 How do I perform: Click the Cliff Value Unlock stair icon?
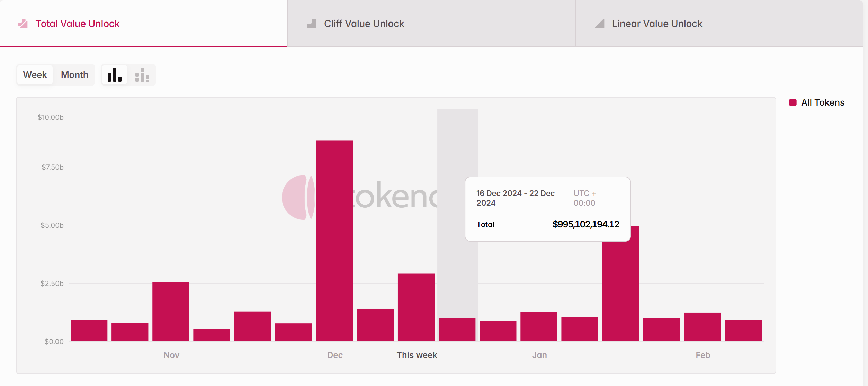312,24
